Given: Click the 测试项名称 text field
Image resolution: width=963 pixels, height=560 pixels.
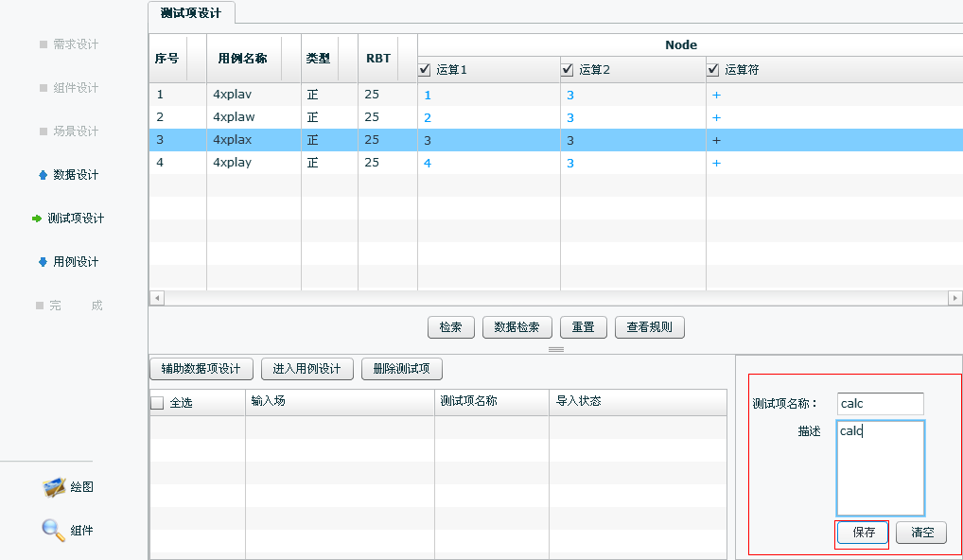Looking at the screenshot, I should (880, 404).
